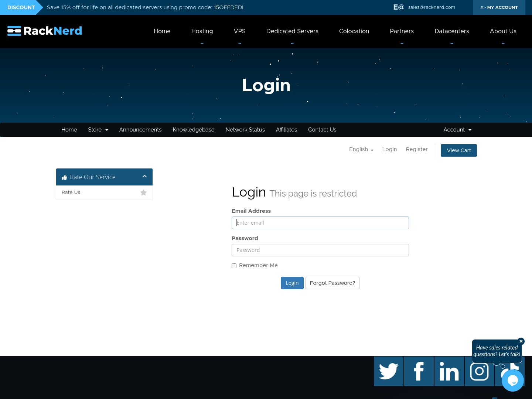The image size is (532, 399).
Task: Open Contact Us in secondary nav
Action: 322,130
